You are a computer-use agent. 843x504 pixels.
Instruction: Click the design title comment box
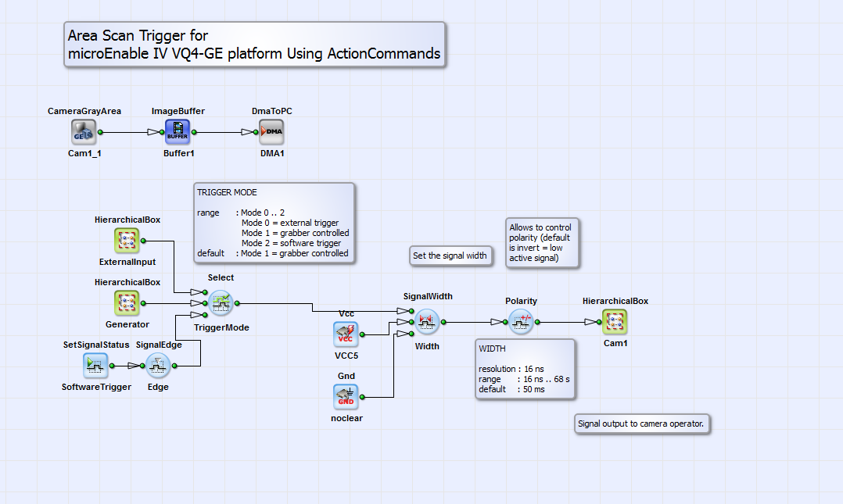(x=255, y=45)
